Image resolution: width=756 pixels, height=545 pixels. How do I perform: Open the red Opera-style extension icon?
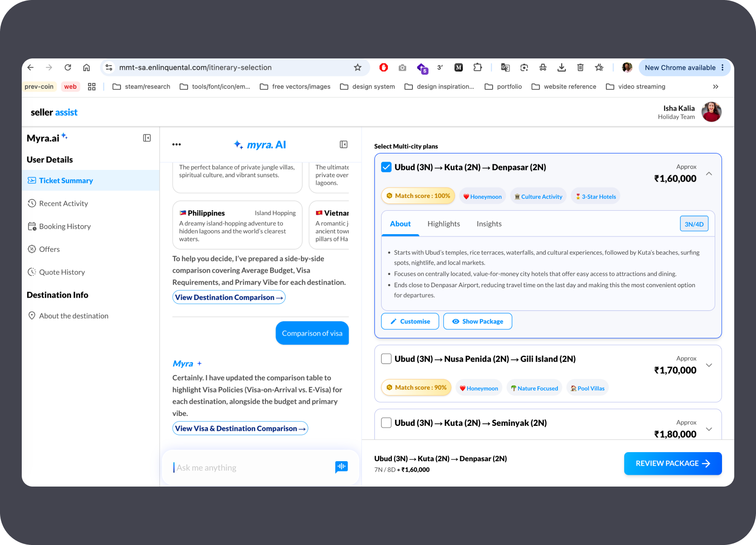(384, 68)
